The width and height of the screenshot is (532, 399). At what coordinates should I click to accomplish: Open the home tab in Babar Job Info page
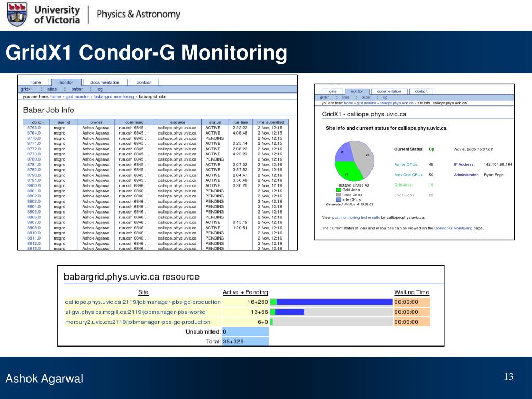pos(36,82)
